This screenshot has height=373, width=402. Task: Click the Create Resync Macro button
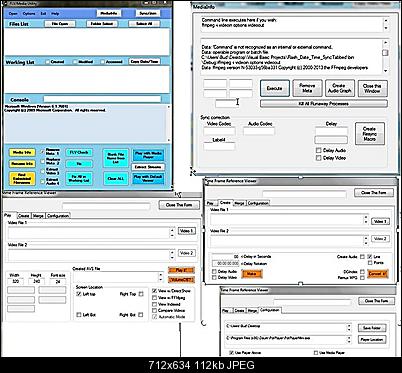(x=369, y=134)
